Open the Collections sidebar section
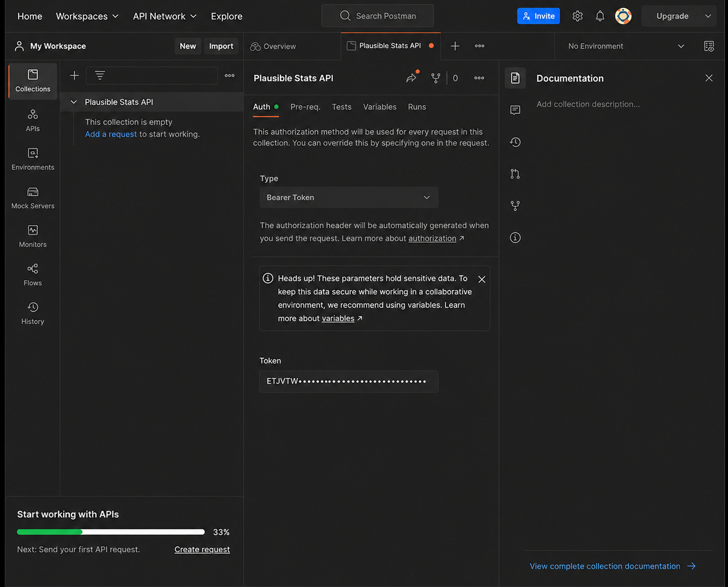This screenshot has height=587, width=728. 33,81
